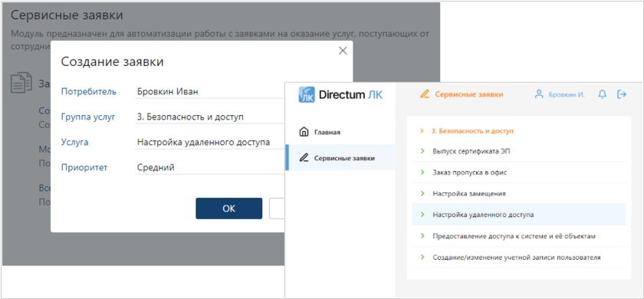This screenshot has height=299, width=644.
Task: Click the home icon beside Главная
Action: coord(304,132)
